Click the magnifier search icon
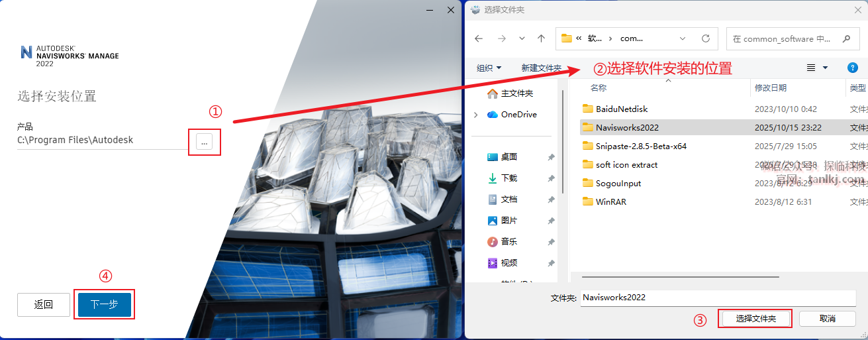This screenshot has width=868, height=340. click(846, 38)
